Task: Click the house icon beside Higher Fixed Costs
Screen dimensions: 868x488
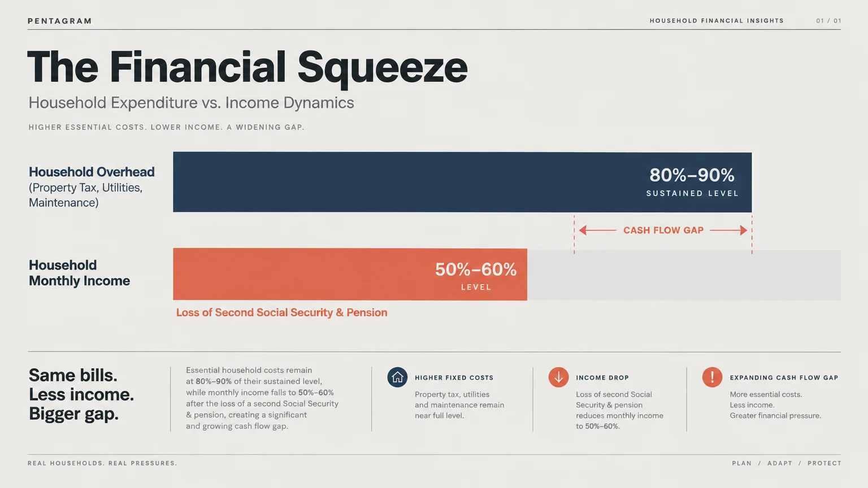Action: coord(397,377)
